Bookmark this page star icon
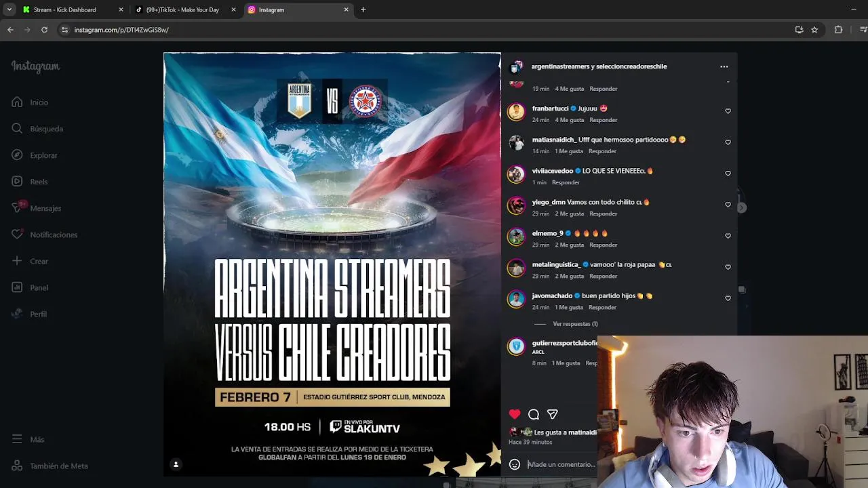The height and width of the screenshot is (488, 868). tap(814, 30)
